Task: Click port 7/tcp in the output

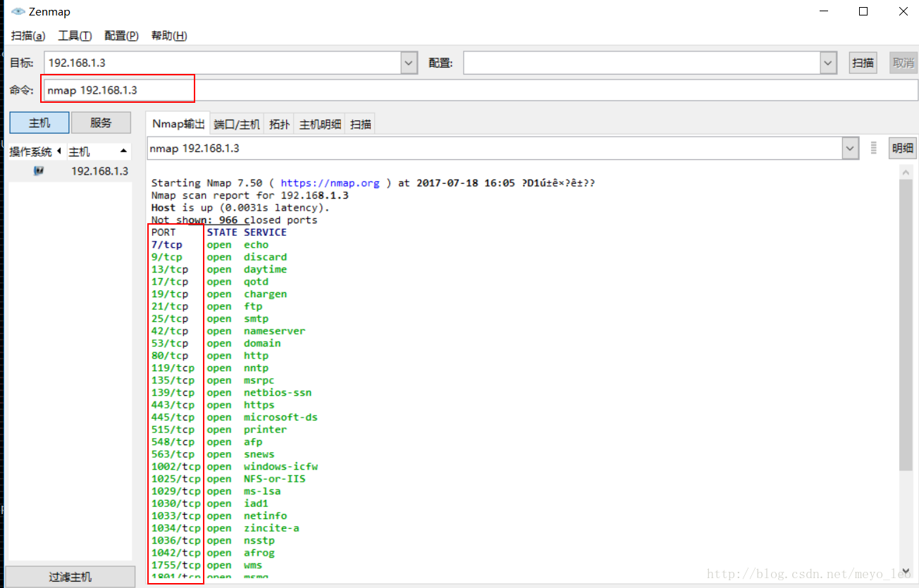Action: click(x=167, y=245)
